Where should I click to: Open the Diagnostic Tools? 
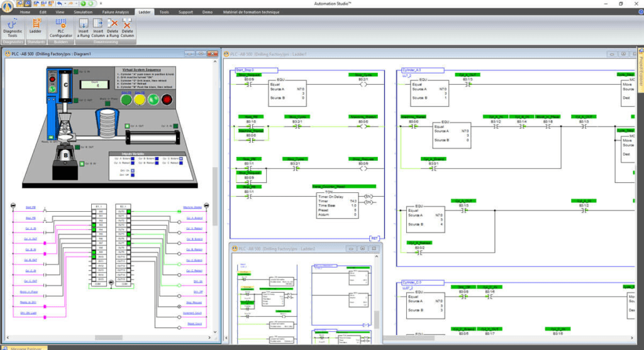[13, 28]
